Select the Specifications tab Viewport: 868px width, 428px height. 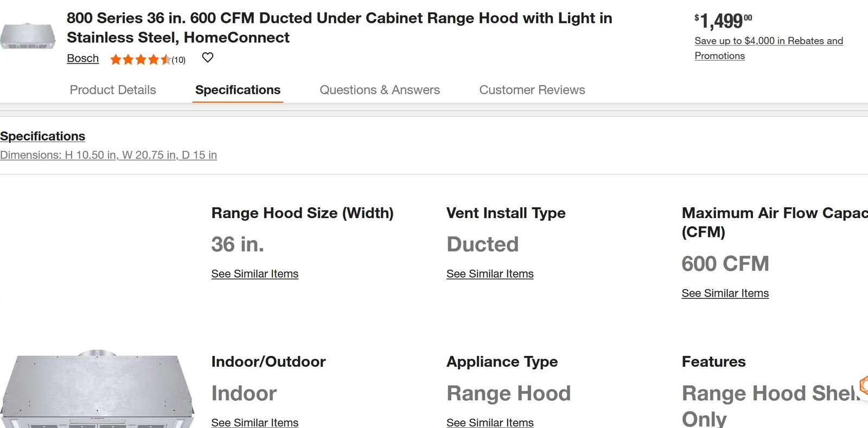[x=238, y=90]
